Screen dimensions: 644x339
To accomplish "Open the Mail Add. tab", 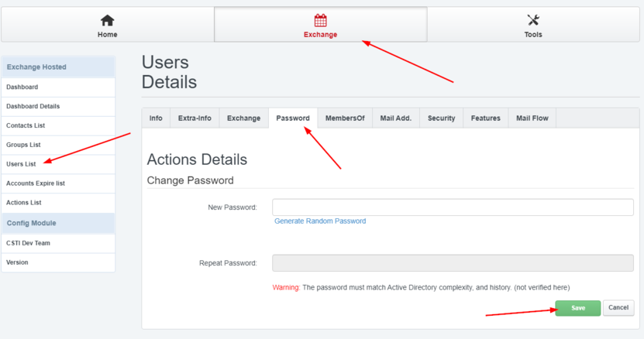I will pyautogui.click(x=396, y=118).
